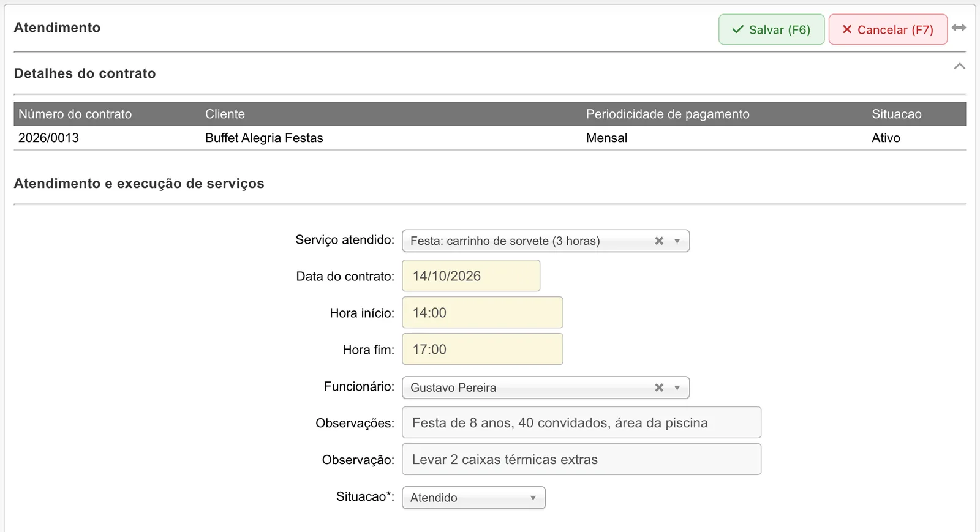Clear the Serviço atendido selection
Image resolution: width=980 pixels, height=532 pixels.
[659, 241]
